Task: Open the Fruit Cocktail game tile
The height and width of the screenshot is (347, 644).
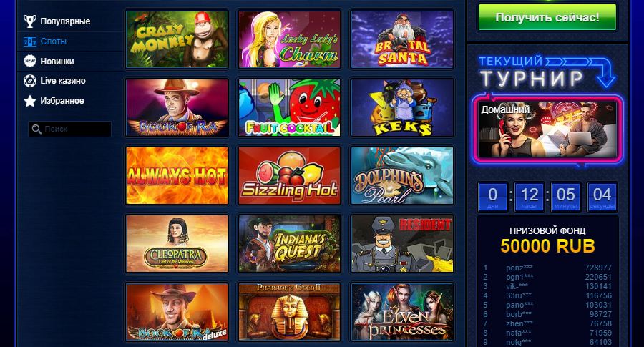Action: [290, 107]
